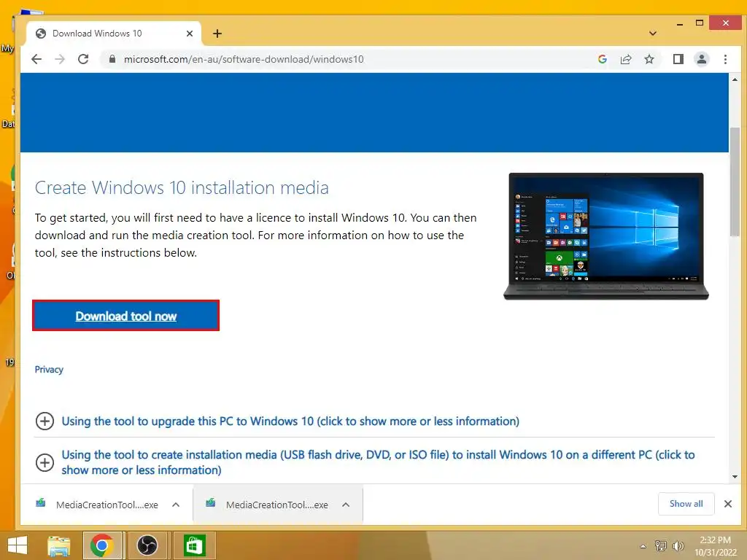Expand create installation media section plus icon
The height and width of the screenshot is (560, 747).
[x=44, y=462]
